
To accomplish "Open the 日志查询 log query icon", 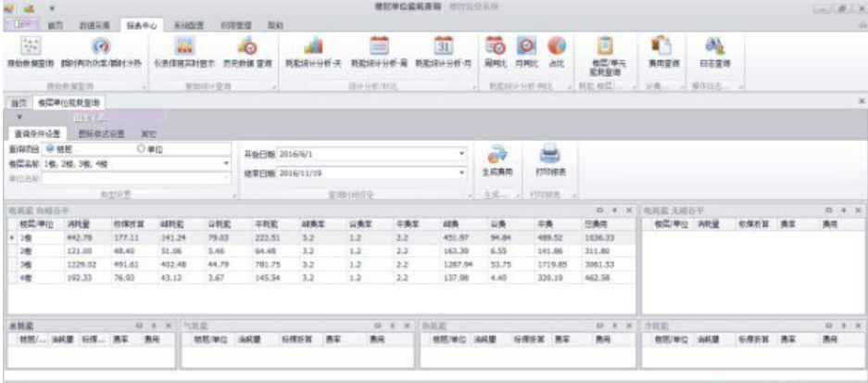I will coord(714,46).
